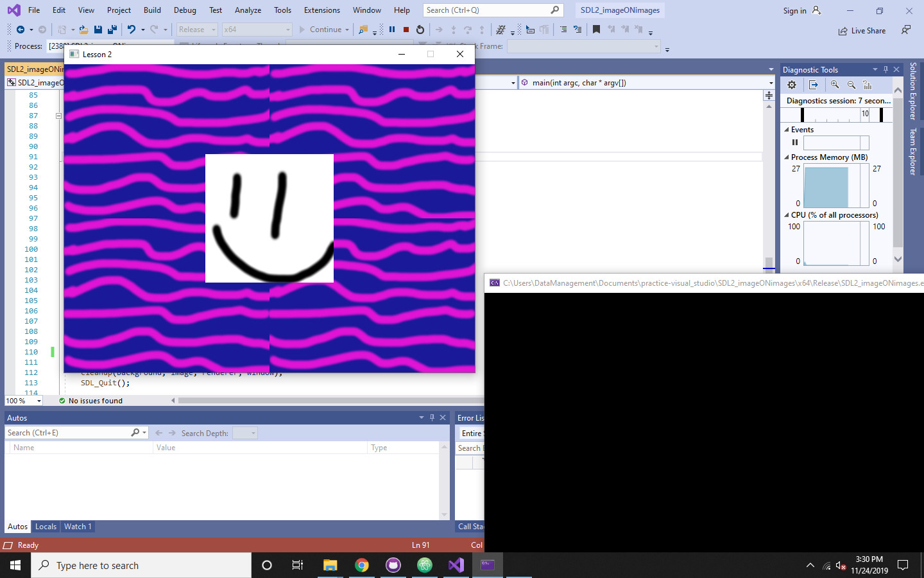Click the Restart debugging icon
The width and height of the screenshot is (924, 578).
(420, 29)
